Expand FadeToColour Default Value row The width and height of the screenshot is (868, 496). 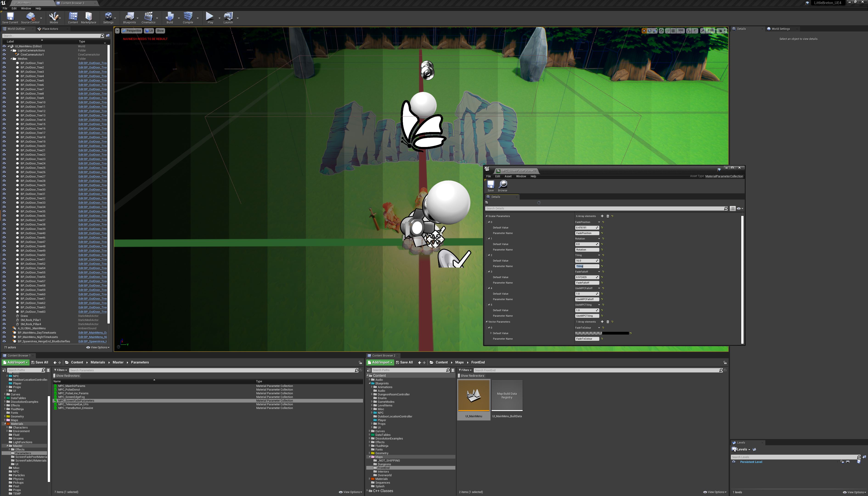(491, 333)
